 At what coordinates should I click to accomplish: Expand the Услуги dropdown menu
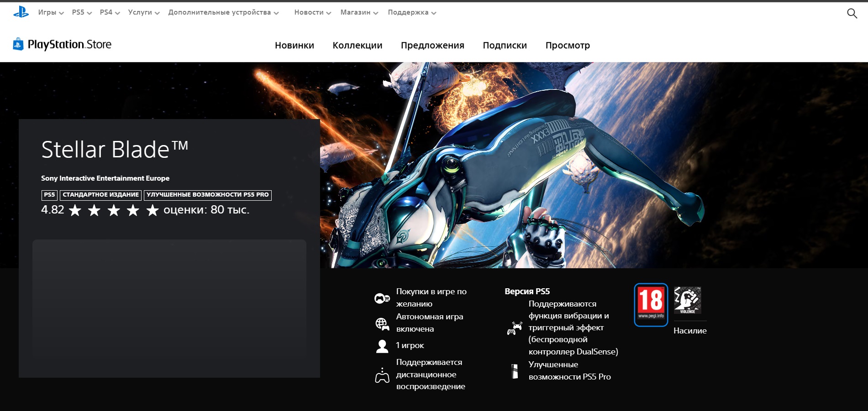pos(144,12)
